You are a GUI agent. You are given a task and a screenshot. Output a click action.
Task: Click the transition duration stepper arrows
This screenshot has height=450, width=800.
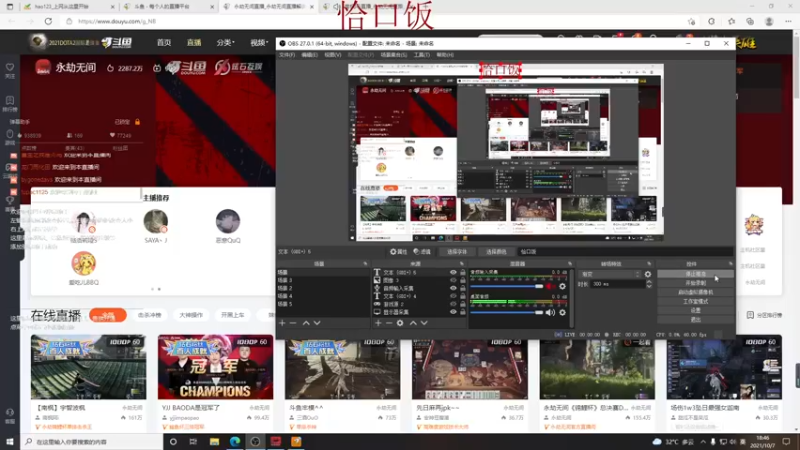tap(649, 284)
